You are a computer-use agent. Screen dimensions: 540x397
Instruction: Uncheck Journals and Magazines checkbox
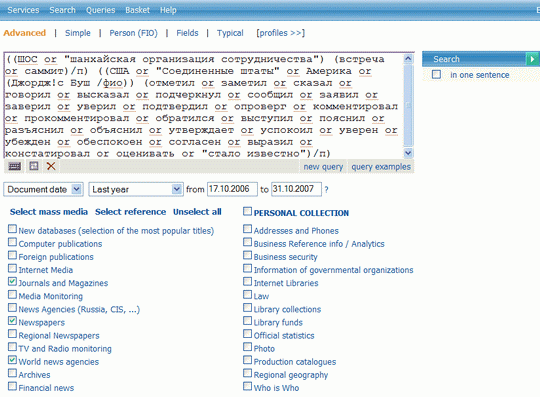[12, 281]
